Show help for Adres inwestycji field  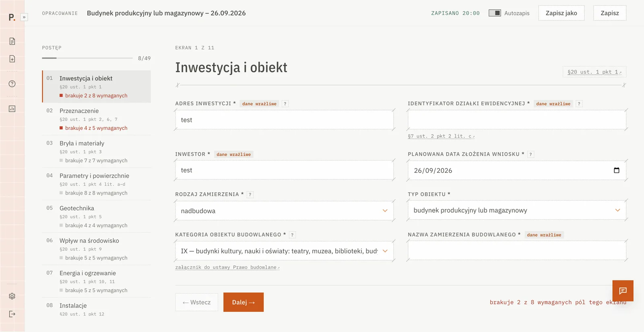(285, 104)
